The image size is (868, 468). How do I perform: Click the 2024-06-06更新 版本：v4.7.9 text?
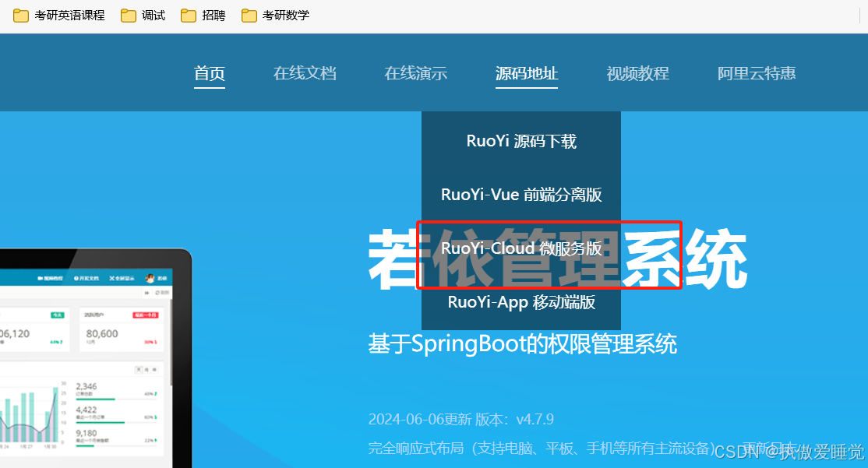pos(461,419)
